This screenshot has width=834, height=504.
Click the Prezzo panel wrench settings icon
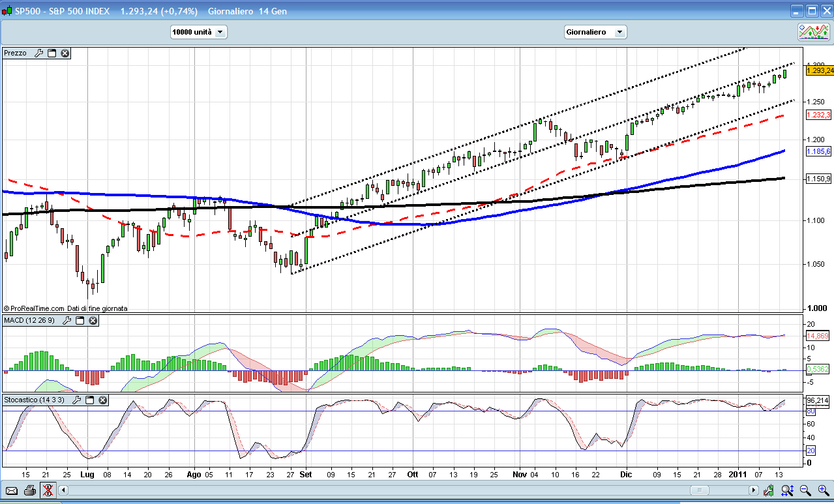(x=38, y=53)
